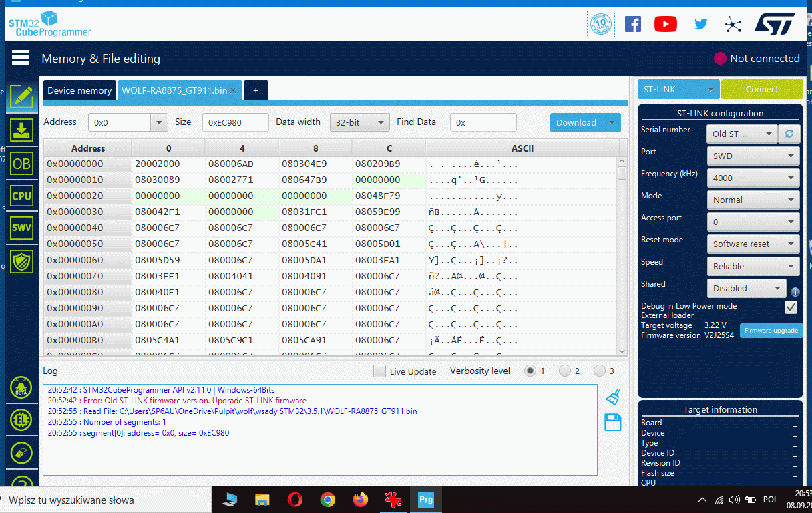Screen dimensions: 812x513
Task: Open the CPU panel in sidebar
Action: pyautogui.click(x=21, y=196)
